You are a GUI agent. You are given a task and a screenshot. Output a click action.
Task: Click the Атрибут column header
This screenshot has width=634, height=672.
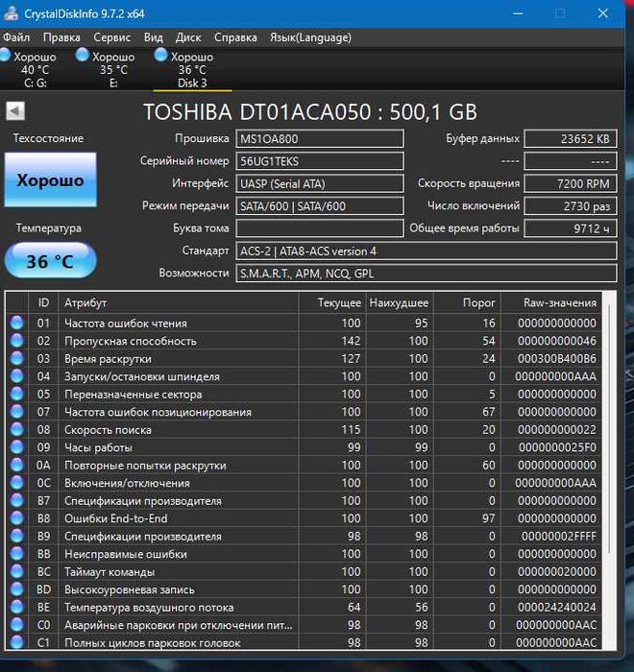[178, 303]
